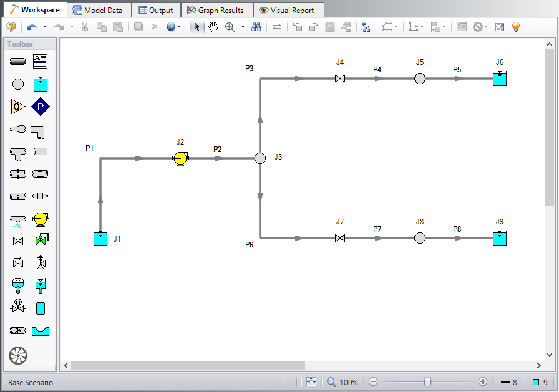
Task: Select the Assigned Pressure junction tool
Action: [41, 107]
